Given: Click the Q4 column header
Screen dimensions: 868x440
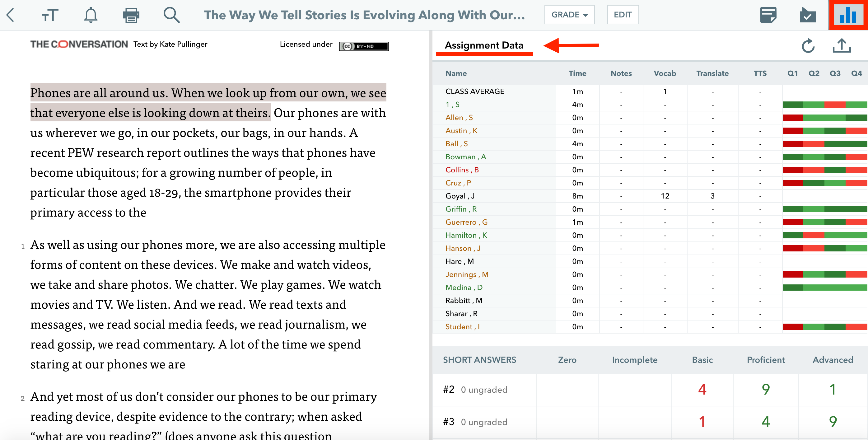Looking at the screenshot, I should [x=856, y=73].
